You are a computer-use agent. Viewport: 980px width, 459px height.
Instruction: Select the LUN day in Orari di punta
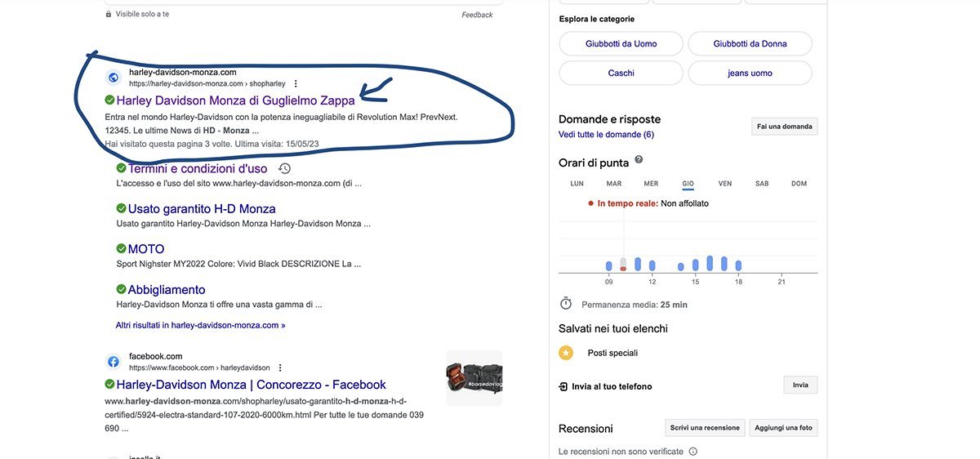577,184
